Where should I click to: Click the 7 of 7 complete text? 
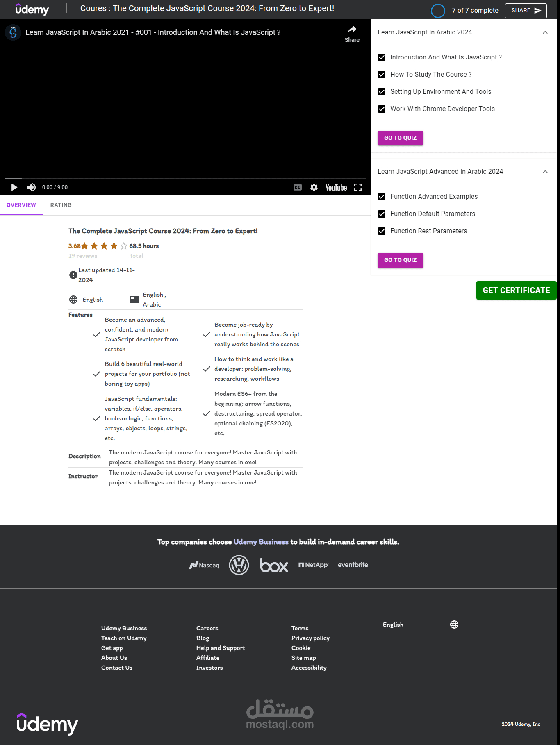(x=475, y=11)
